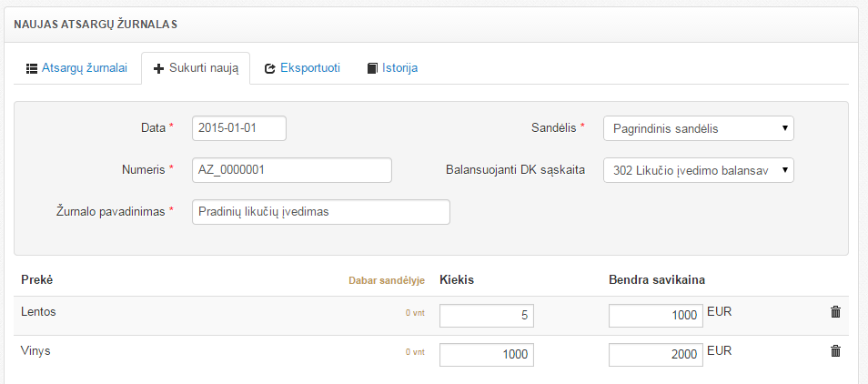Open the Balansuojanti DK sąskaita dropdown

(x=698, y=170)
